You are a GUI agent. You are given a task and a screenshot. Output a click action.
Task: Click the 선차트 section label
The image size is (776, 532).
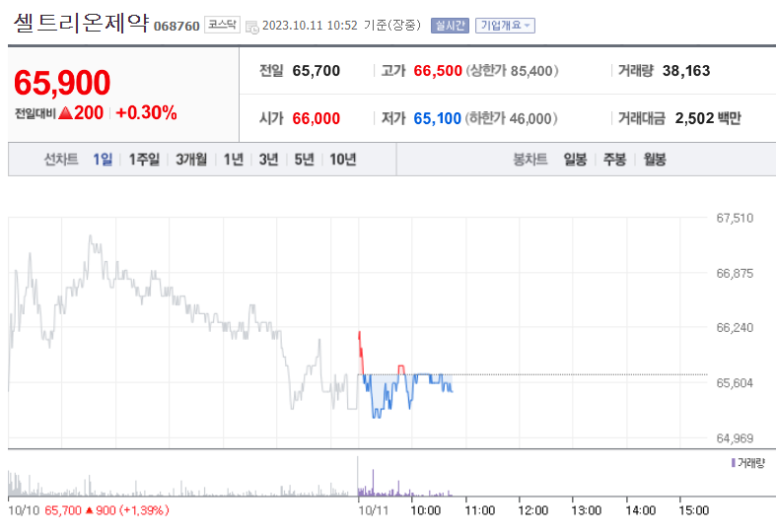(61, 160)
